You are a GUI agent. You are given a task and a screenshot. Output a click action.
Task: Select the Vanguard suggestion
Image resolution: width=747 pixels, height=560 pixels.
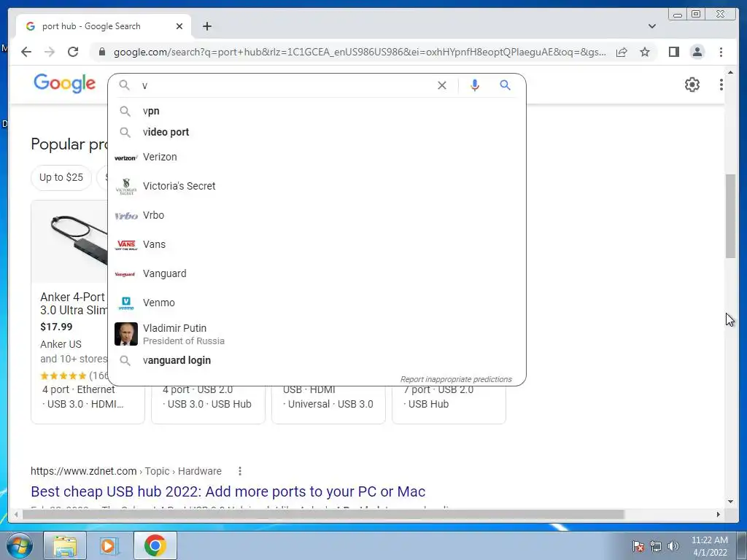pos(317,273)
